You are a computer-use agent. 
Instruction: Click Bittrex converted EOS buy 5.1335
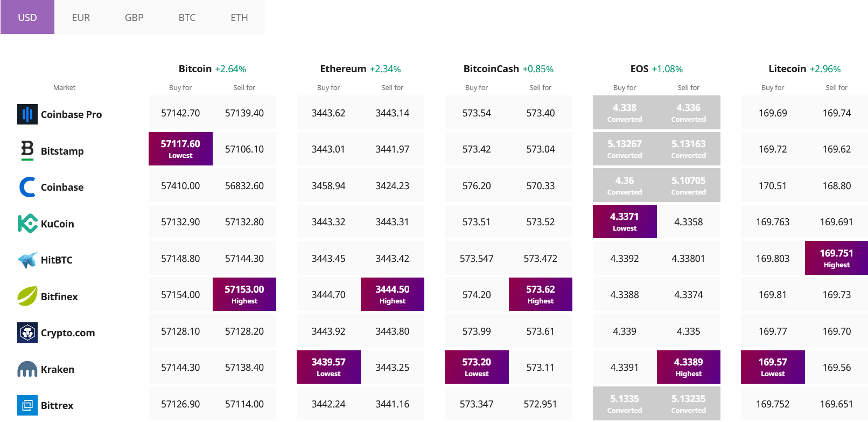click(625, 404)
